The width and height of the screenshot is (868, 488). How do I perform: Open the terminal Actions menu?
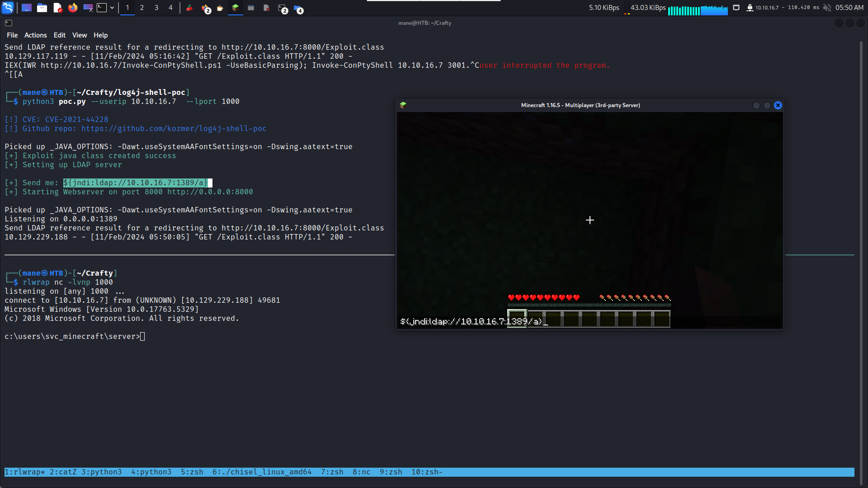(36, 35)
